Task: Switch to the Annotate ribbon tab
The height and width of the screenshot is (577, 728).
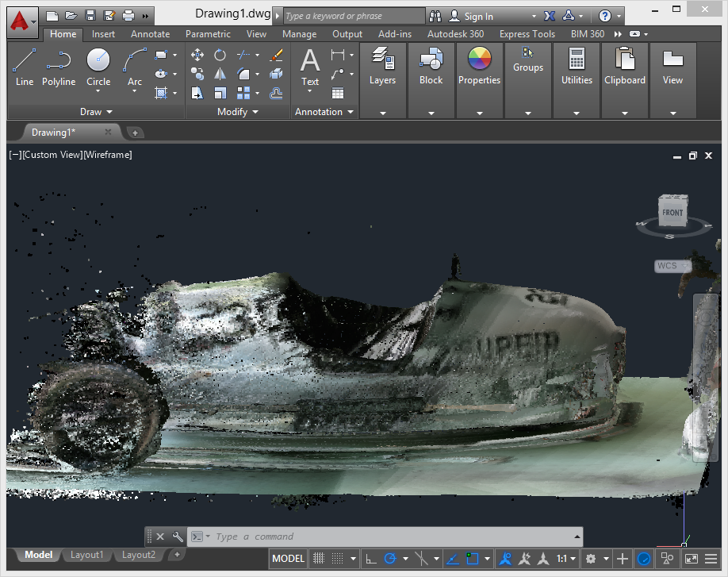Action: (x=150, y=34)
